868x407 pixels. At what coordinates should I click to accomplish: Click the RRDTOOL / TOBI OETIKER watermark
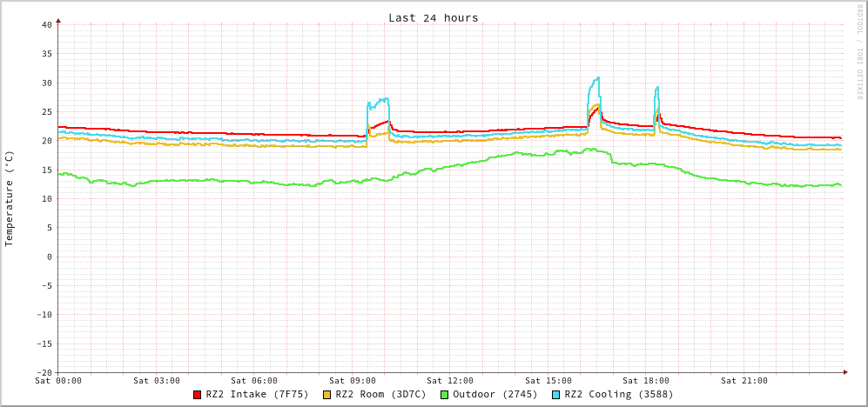click(x=859, y=50)
